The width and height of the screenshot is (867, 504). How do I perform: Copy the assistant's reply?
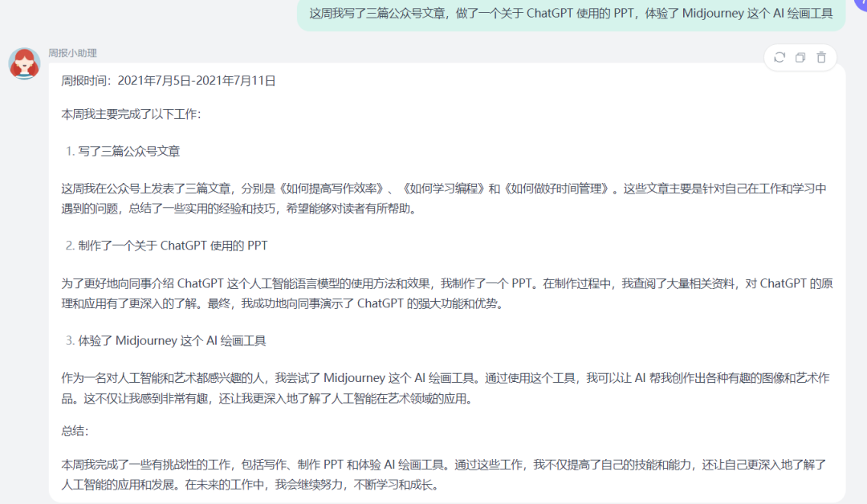click(800, 58)
